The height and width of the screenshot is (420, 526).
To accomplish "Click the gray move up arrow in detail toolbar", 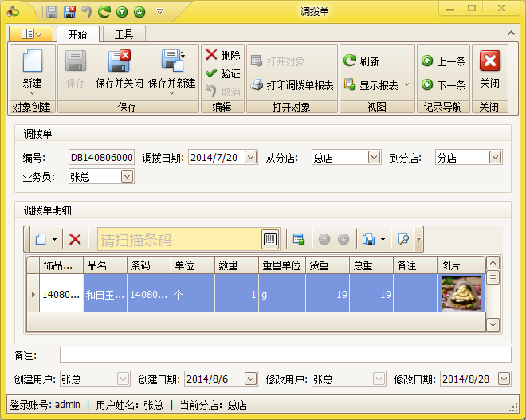I will click(324, 239).
